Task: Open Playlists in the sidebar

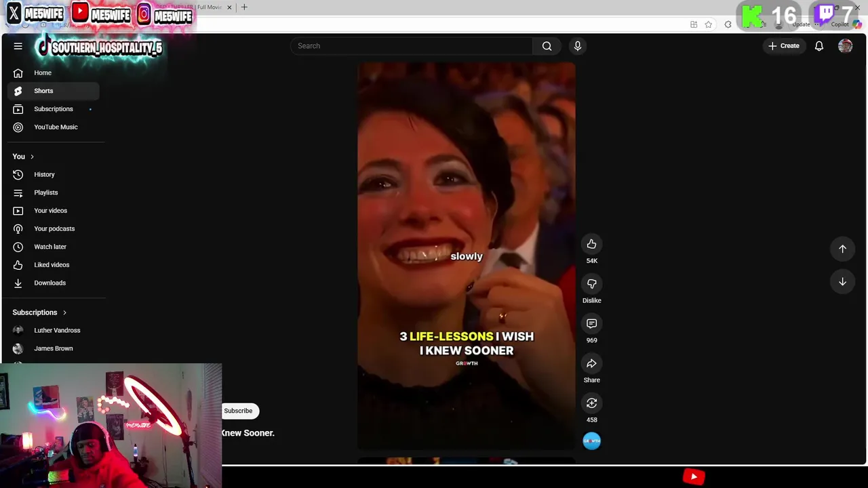Action: tap(54, 192)
